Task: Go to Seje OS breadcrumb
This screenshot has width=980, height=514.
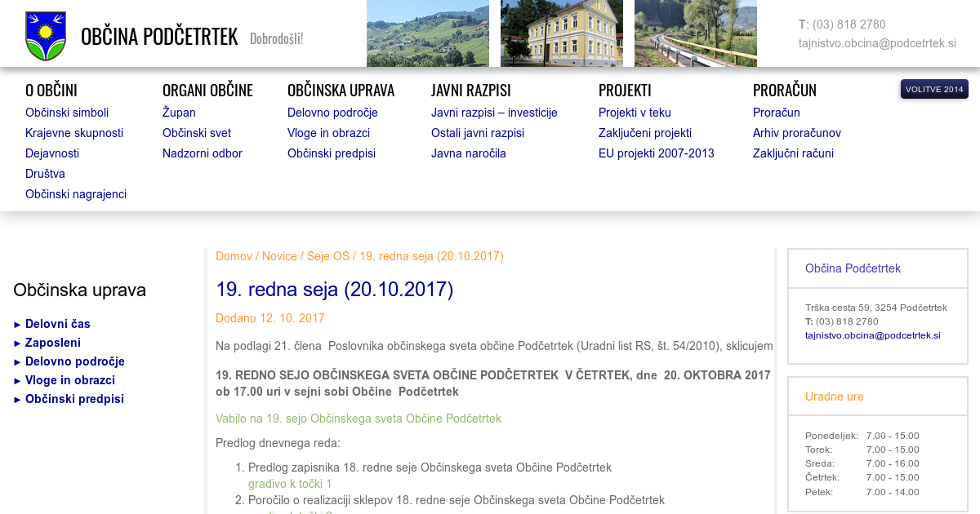Action: pyautogui.click(x=327, y=256)
